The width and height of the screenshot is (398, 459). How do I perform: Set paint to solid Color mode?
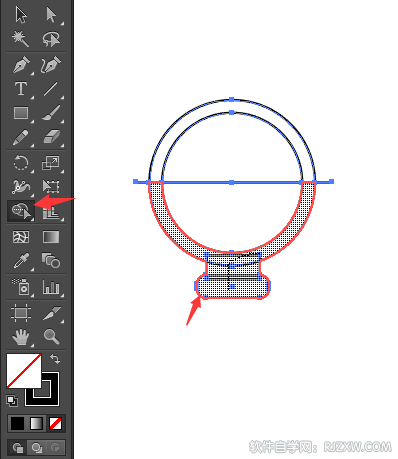point(17,424)
